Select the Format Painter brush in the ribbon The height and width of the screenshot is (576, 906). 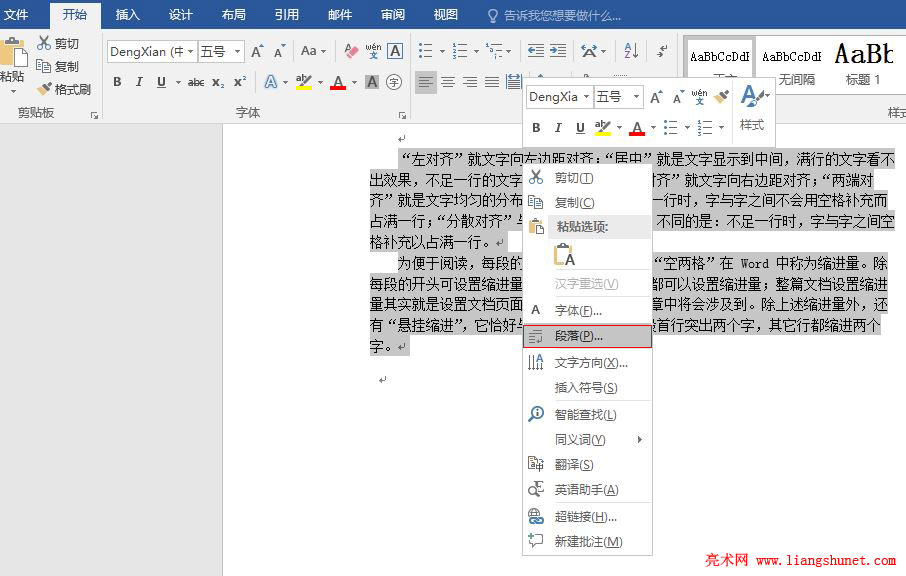click(44, 89)
